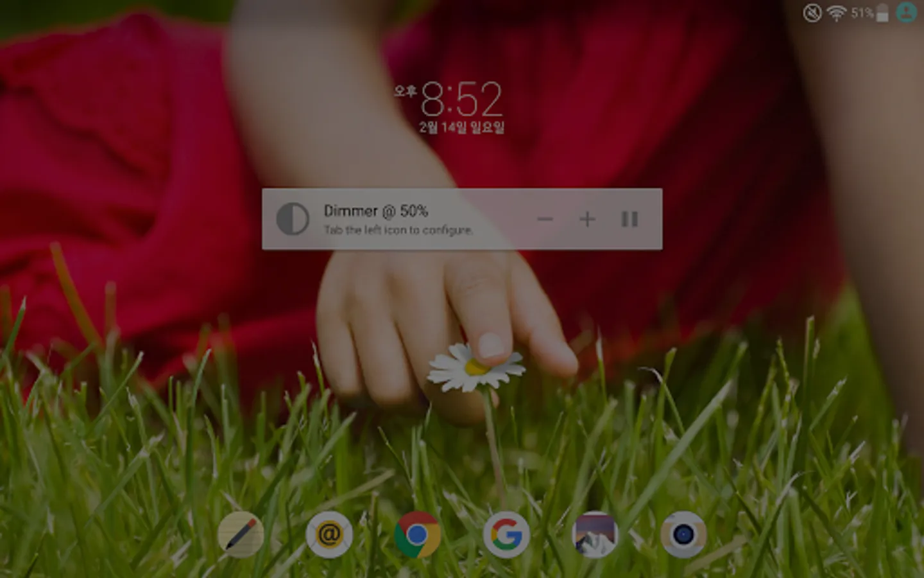Tap the 8:52 clock display
924x578 pixels.
coord(461,99)
